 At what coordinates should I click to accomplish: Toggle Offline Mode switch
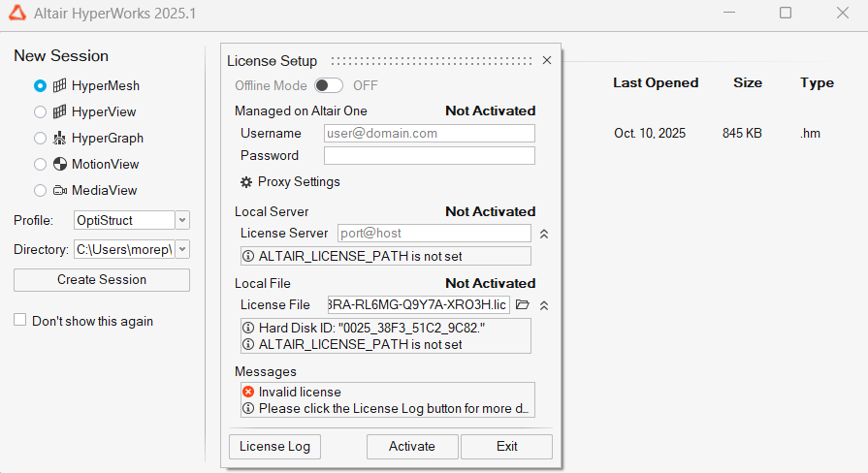coord(328,85)
